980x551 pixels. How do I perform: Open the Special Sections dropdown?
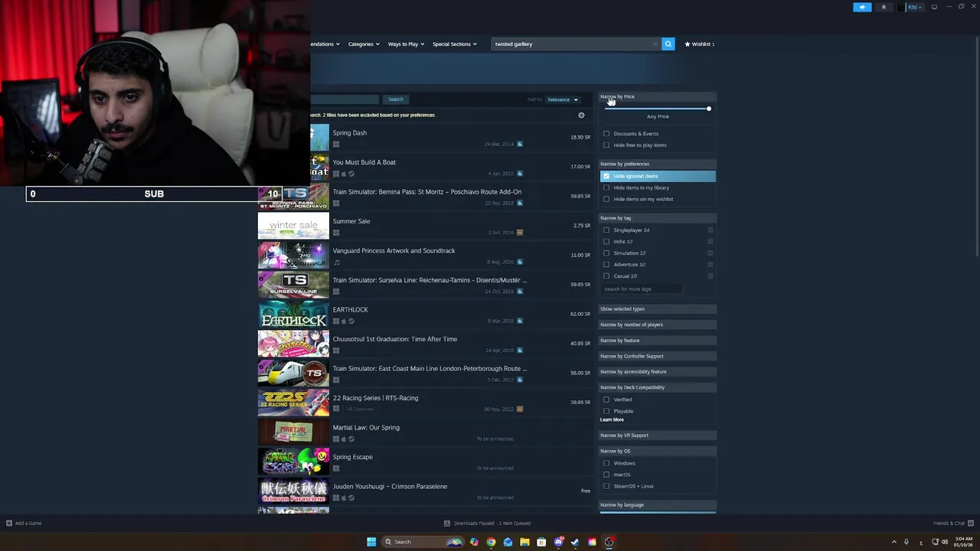[455, 44]
